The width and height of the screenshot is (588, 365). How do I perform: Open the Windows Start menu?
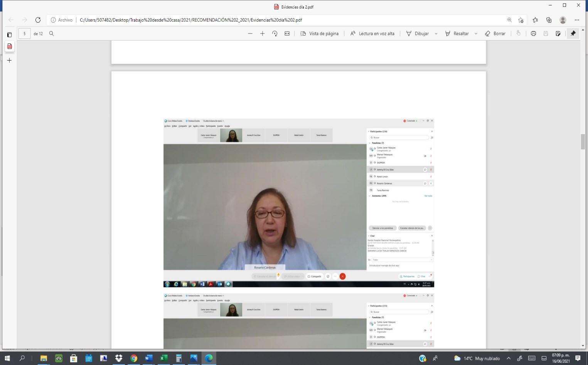pos(7,358)
